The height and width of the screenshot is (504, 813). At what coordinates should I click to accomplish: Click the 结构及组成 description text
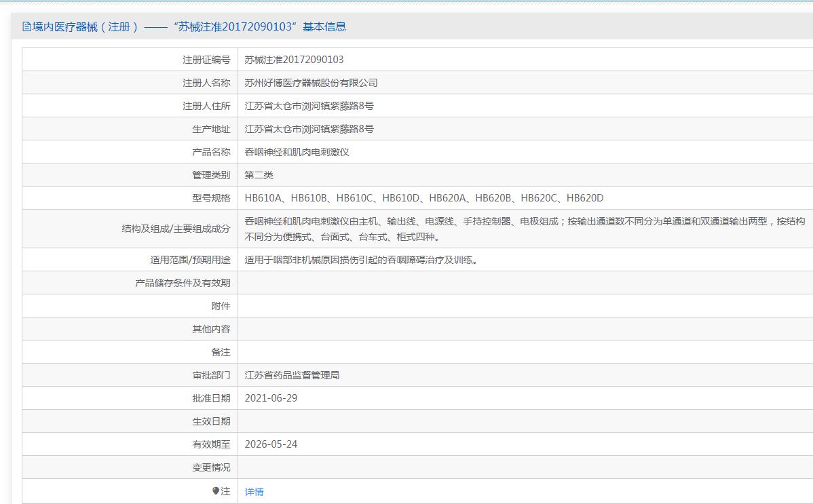[524, 229]
